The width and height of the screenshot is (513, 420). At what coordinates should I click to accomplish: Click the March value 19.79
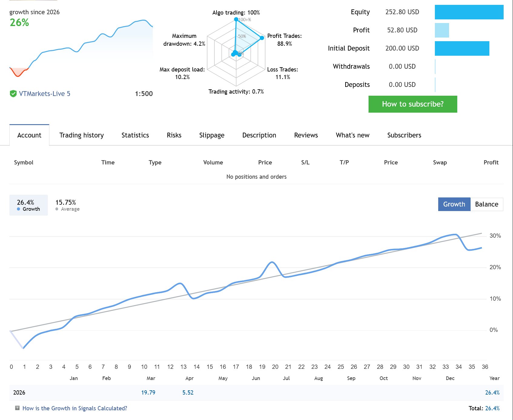(x=148, y=392)
